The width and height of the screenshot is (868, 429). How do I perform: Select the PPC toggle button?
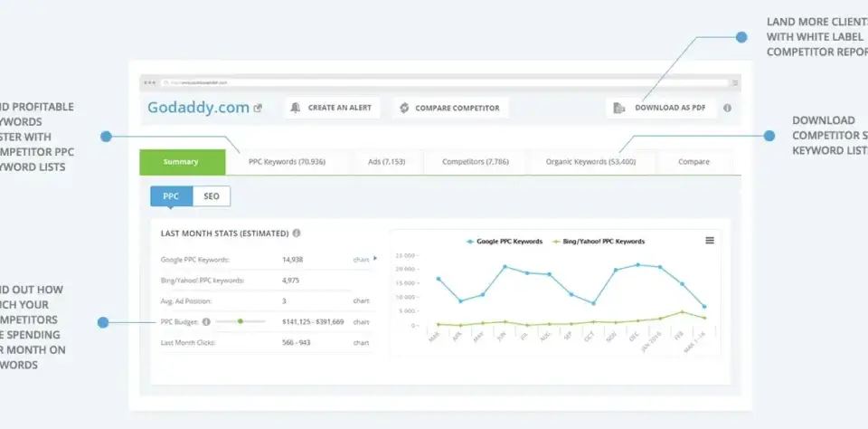pos(171,196)
